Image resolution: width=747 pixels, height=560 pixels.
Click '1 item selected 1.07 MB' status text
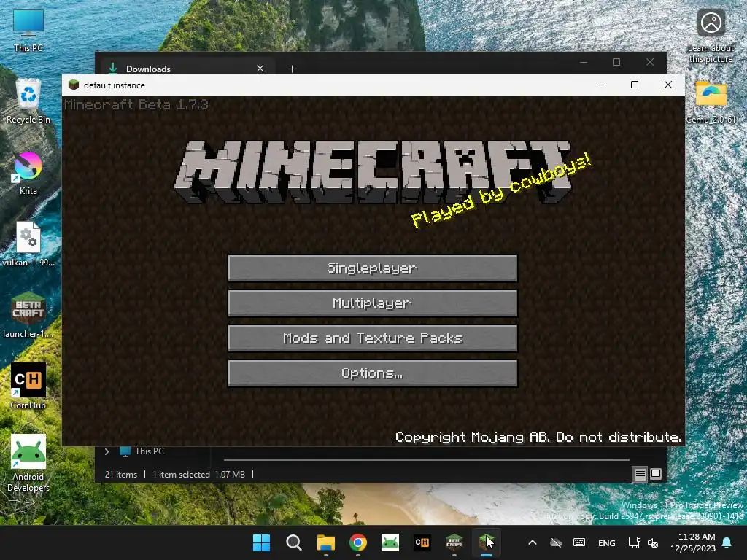pyautogui.click(x=198, y=474)
